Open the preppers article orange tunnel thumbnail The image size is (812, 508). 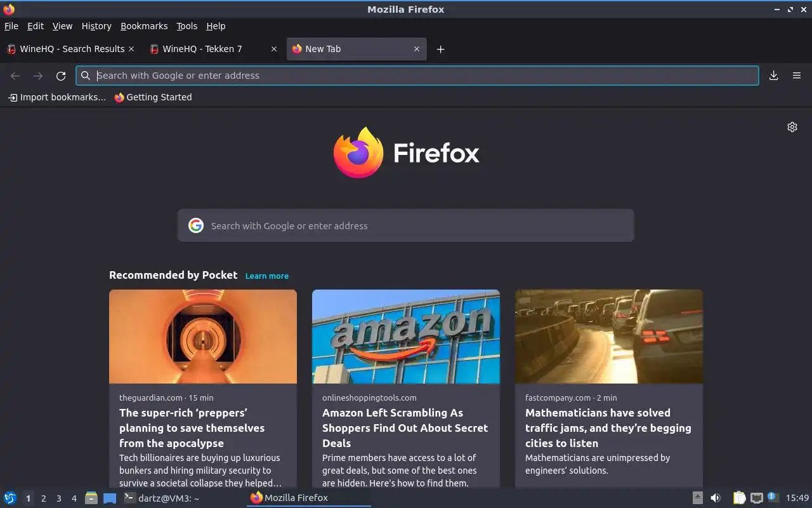tap(203, 337)
